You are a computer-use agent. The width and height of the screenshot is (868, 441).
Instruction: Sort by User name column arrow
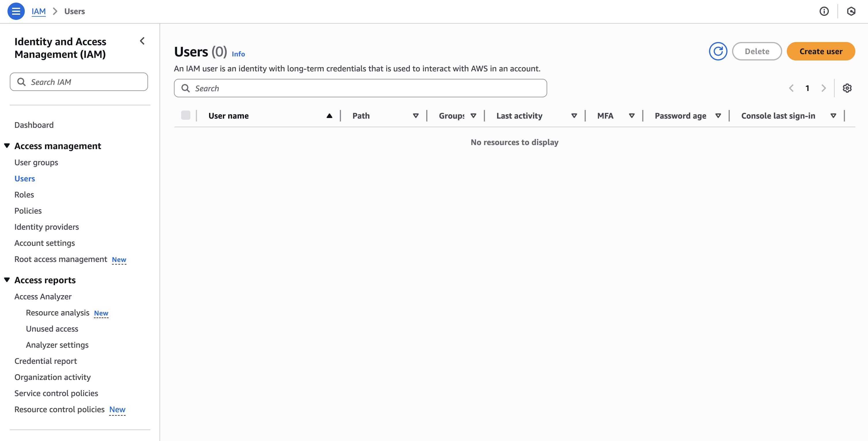329,116
